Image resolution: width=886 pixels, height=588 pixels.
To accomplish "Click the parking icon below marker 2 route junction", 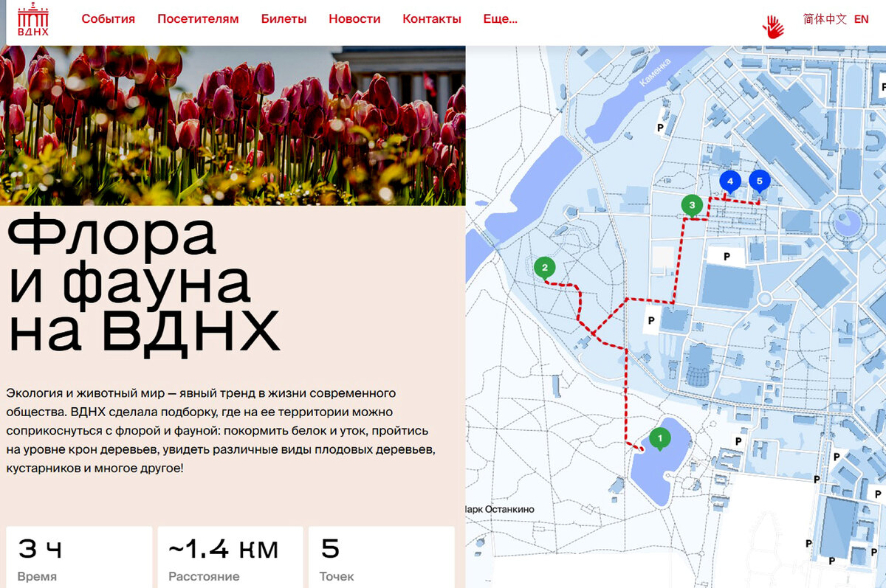I will coord(651,321).
